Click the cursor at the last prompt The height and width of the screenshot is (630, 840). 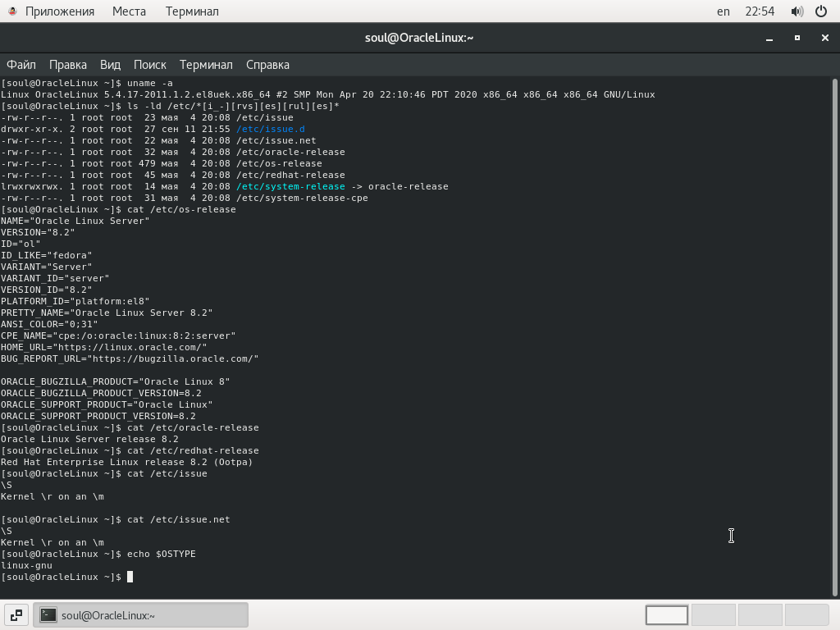coord(130,577)
